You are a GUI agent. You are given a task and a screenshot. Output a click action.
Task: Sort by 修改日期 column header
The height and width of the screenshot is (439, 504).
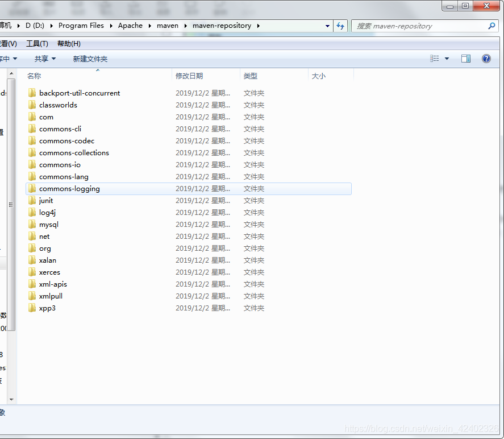click(x=189, y=76)
